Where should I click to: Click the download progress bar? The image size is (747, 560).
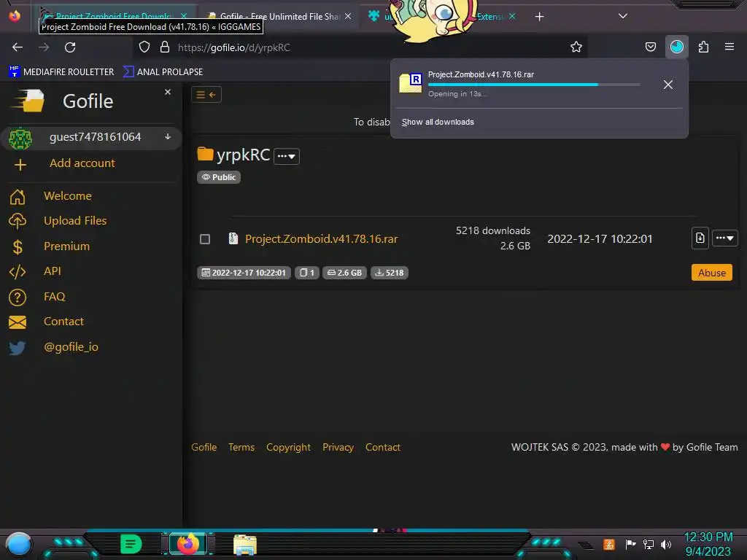click(534, 85)
